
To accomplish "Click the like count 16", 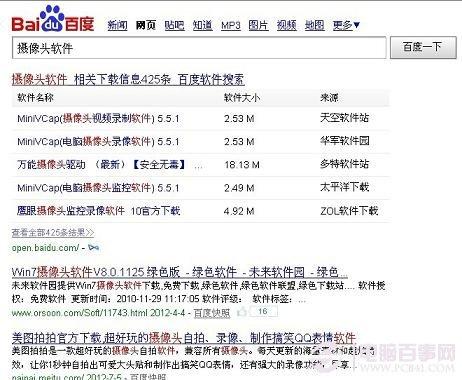I will pyautogui.click(x=263, y=312).
